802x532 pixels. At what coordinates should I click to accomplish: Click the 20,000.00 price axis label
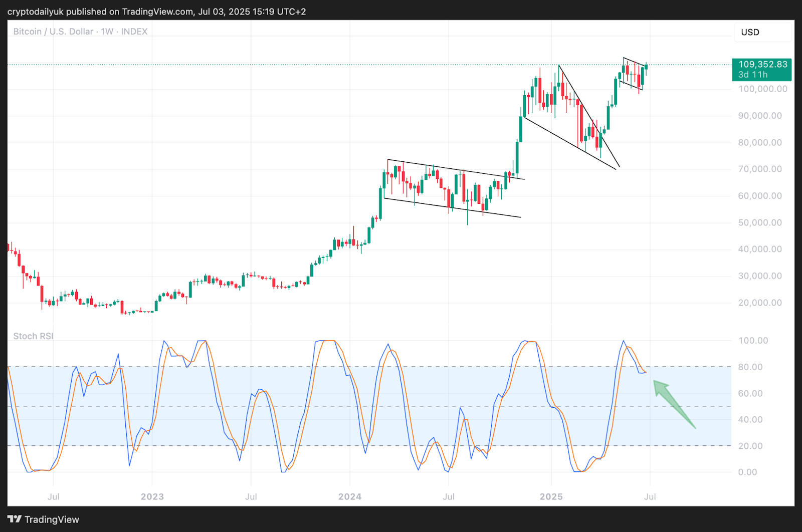tap(760, 303)
